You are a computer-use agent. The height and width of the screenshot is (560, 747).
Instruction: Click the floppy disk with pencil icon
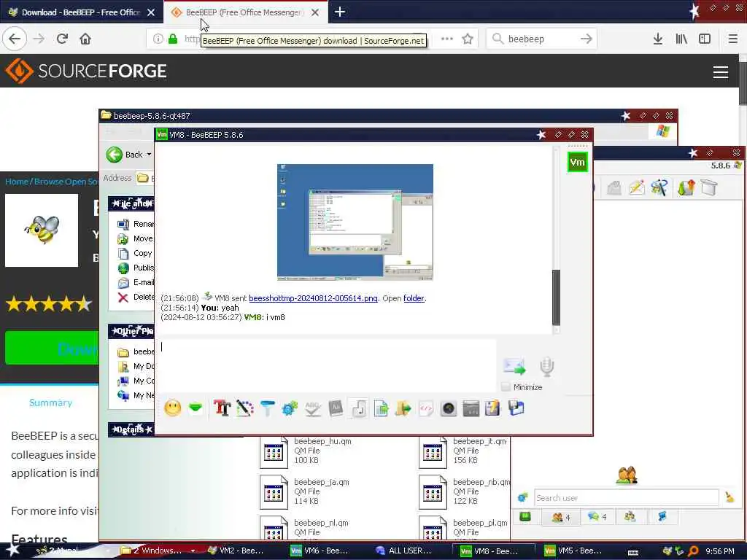click(x=492, y=408)
